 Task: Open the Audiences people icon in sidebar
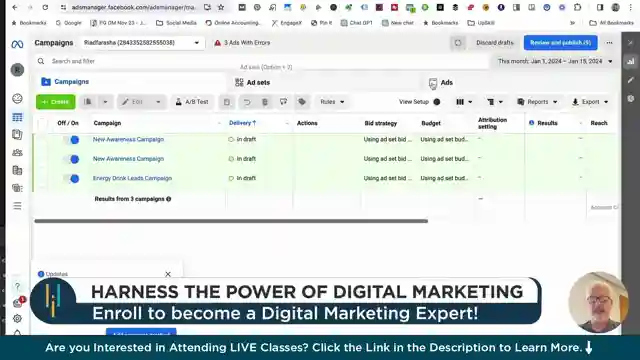click(x=17, y=153)
